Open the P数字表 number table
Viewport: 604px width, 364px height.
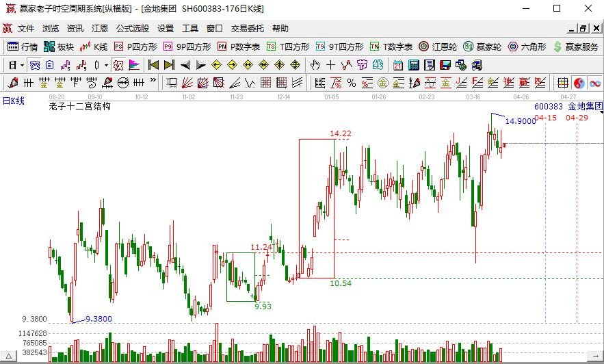(239, 47)
